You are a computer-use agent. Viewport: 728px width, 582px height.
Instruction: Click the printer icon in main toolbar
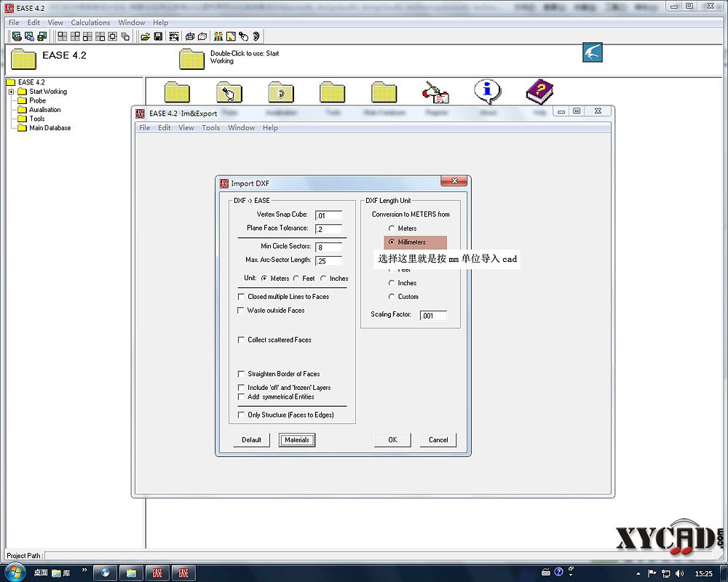17,36
